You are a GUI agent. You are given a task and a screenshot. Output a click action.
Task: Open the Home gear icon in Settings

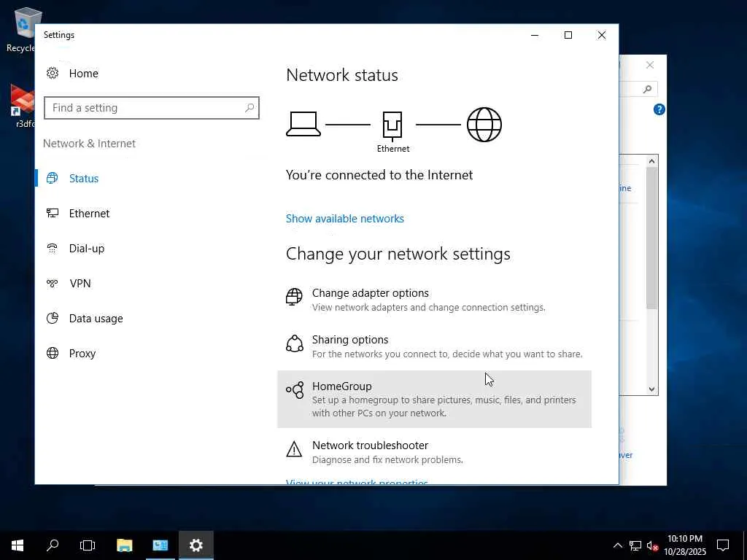[53, 73]
